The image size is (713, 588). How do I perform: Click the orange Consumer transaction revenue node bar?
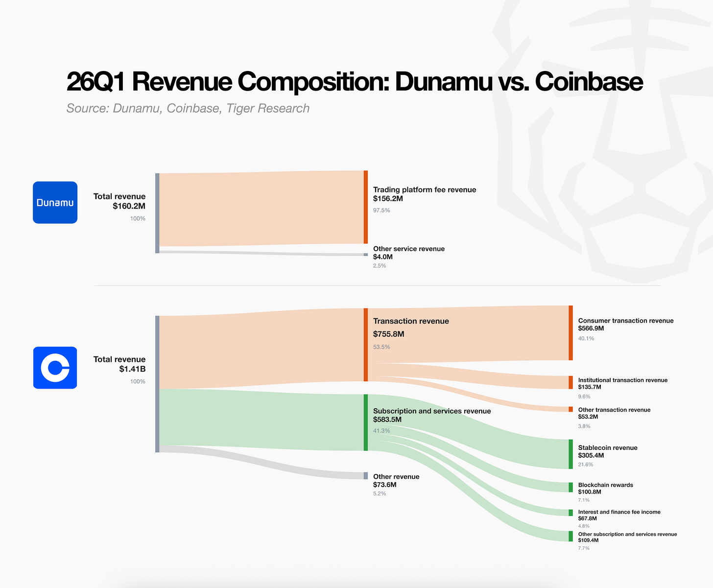coord(570,333)
